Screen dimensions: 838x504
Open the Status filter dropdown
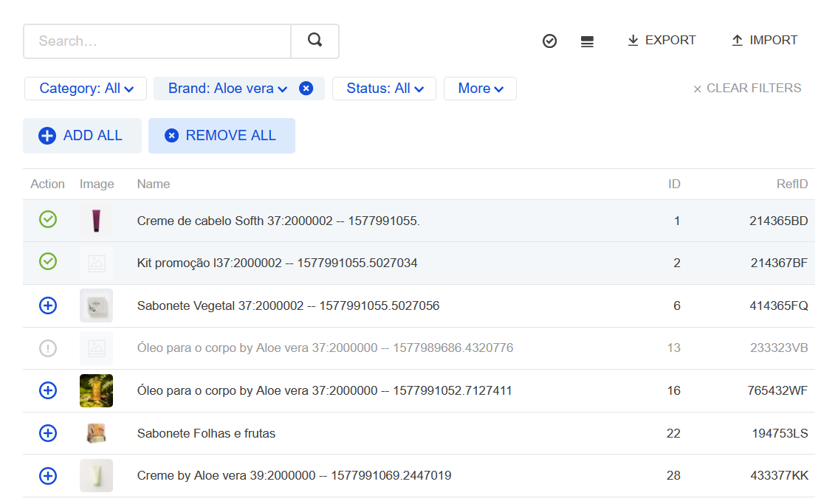point(384,87)
